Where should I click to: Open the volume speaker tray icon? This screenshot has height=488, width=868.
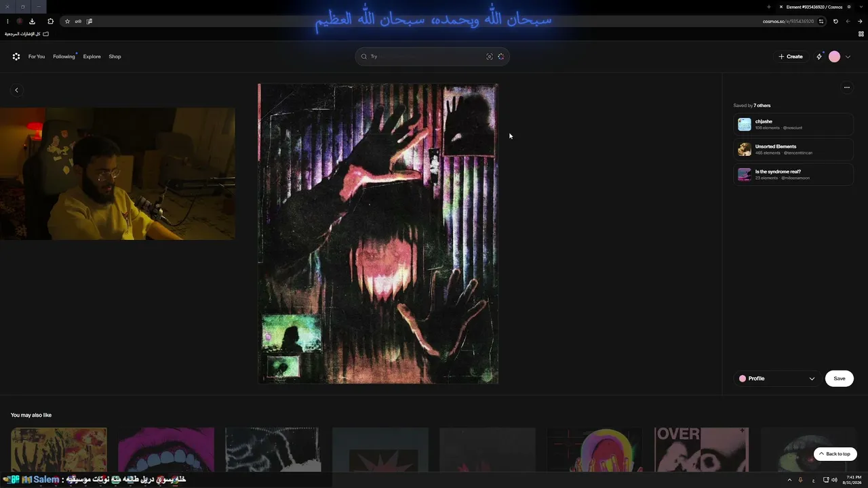click(x=833, y=480)
